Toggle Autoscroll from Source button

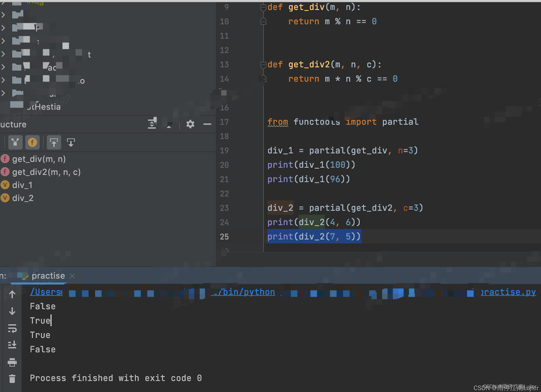pos(71,142)
